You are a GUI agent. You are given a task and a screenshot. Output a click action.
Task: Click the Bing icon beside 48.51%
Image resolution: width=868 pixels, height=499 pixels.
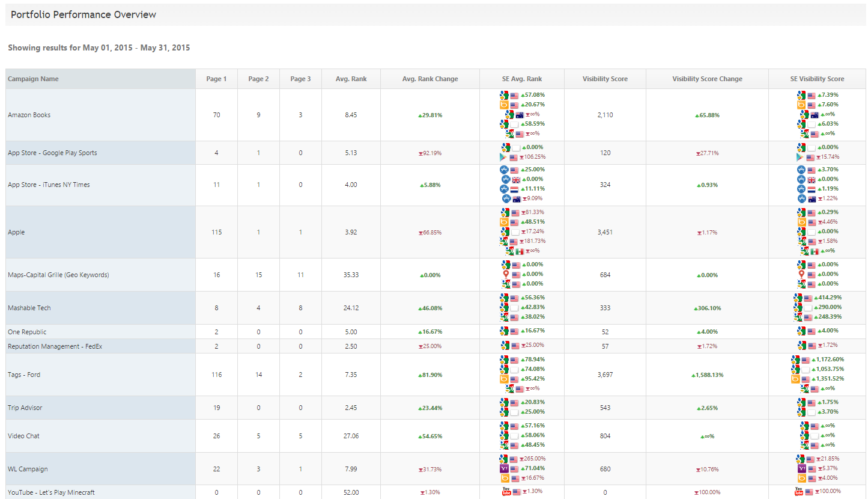(x=505, y=222)
